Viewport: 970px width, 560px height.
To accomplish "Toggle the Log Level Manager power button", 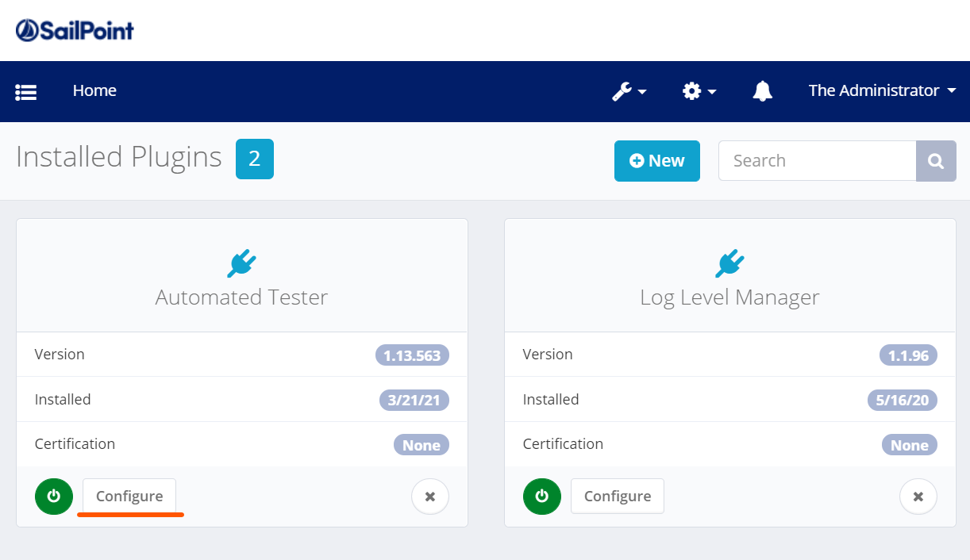I will [542, 497].
